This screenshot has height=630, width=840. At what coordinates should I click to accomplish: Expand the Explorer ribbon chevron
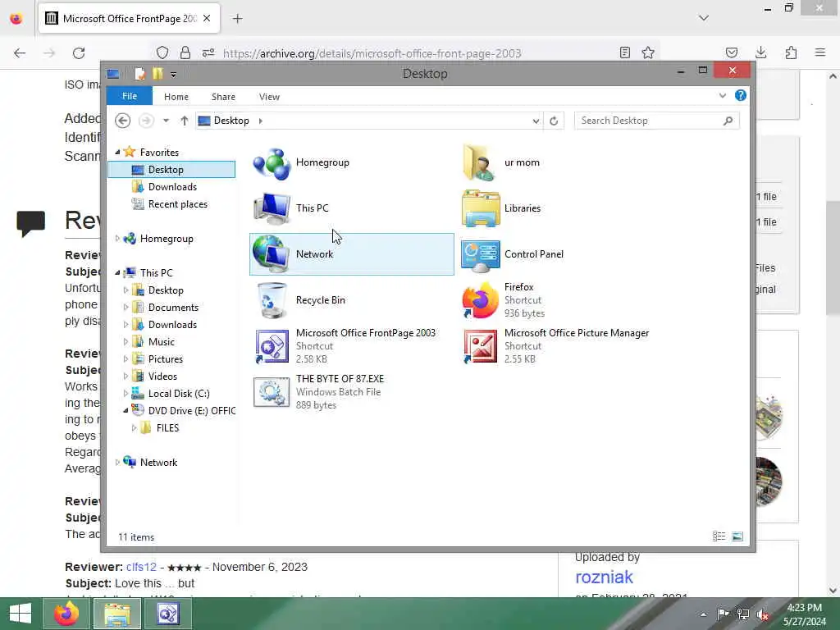click(x=722, y=96)
